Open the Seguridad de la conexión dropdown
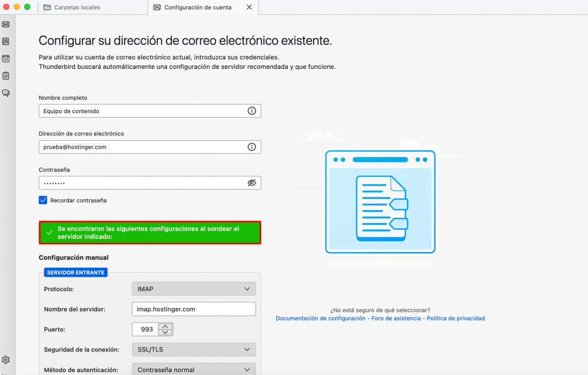Screen dimensions: 588x375 pyautogui.click(x=194, y=349)
